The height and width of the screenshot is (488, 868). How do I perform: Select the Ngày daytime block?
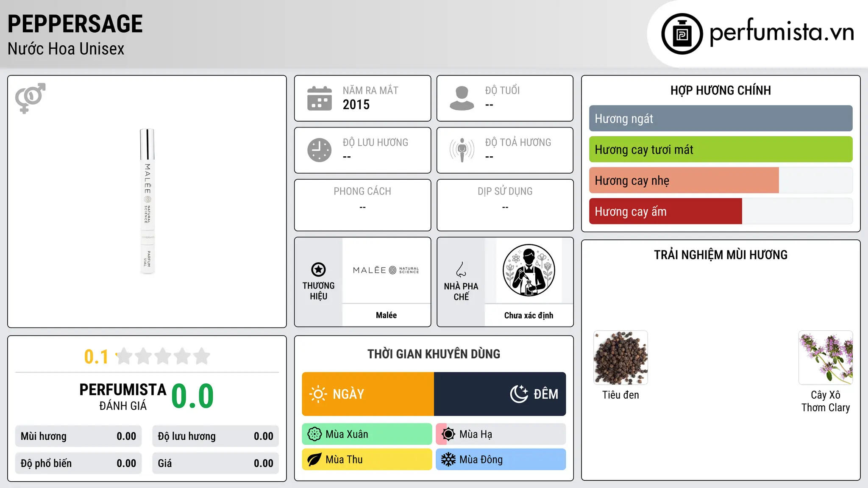(368, 394)
